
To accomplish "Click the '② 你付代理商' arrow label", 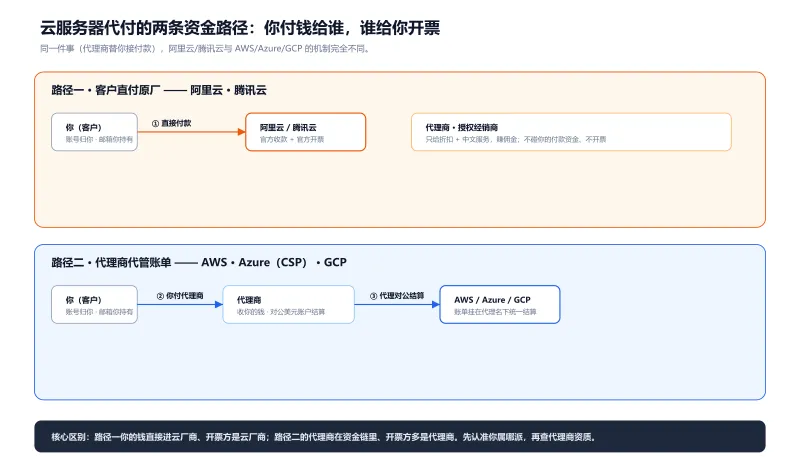I will (x=180, y=296).
